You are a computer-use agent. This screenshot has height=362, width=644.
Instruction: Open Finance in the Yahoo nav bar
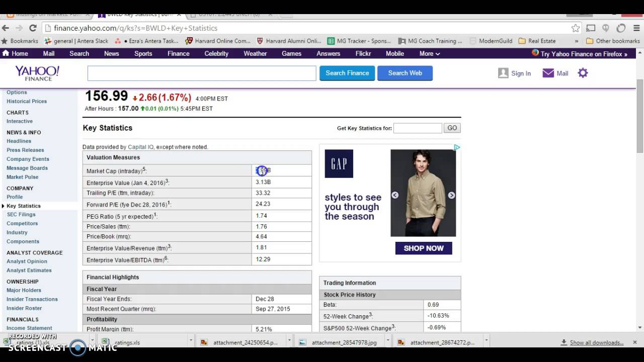coord(179,53)
